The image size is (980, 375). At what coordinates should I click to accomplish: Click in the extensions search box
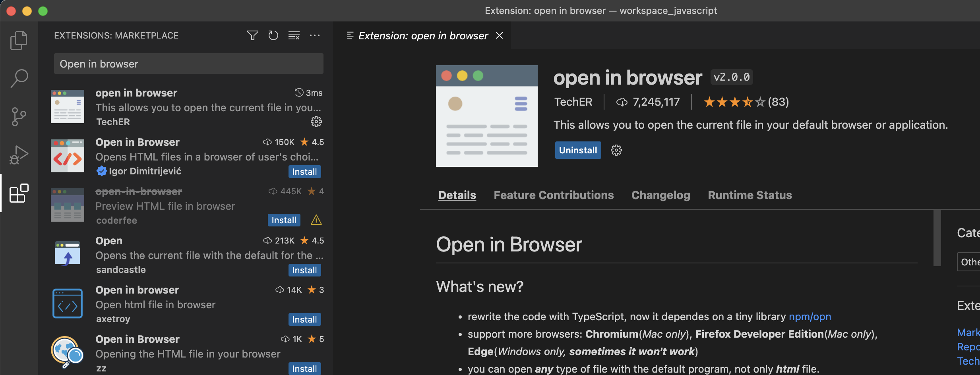click(189, 64)
